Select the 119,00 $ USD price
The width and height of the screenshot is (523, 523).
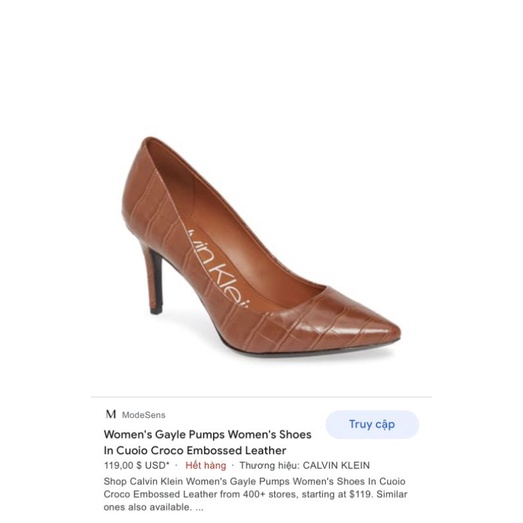(135, 465)
